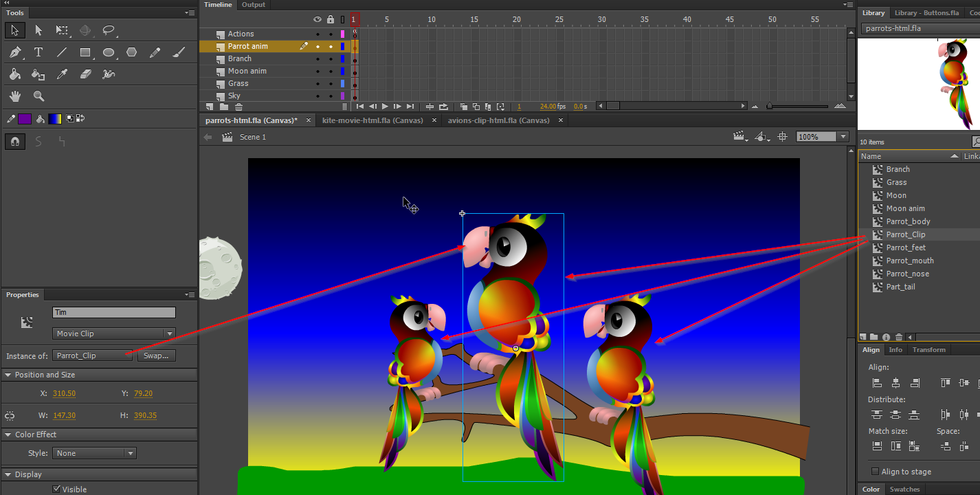Click Match width icon in Align panel

[876, 446]
